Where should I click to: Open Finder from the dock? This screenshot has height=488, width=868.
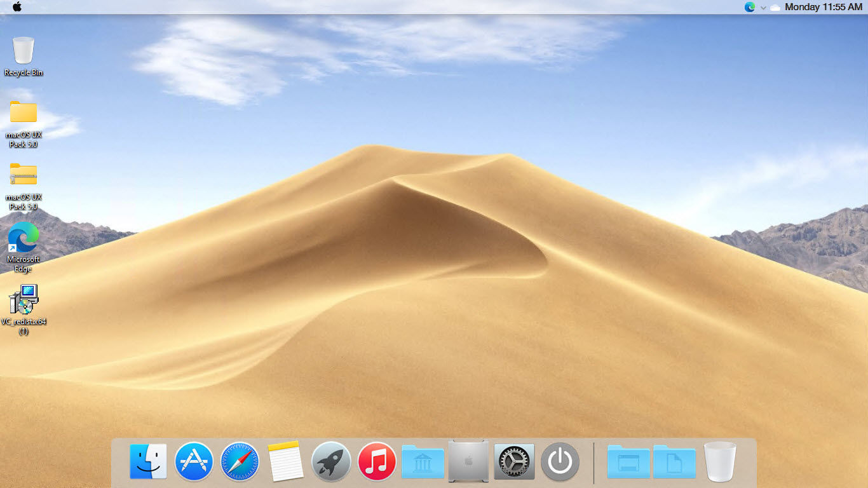[148, 461]
